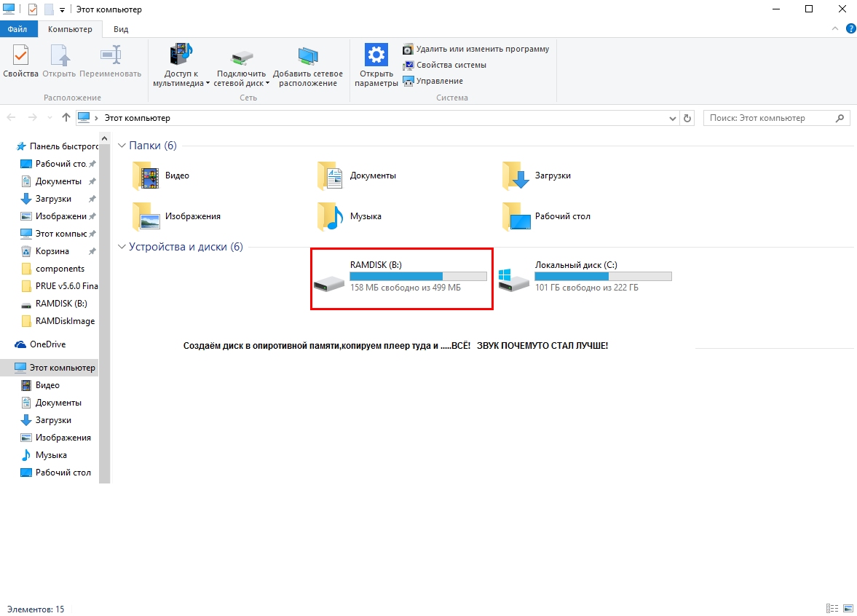Collapse the Устройства и диски (6) group

[x=122, y=247]
